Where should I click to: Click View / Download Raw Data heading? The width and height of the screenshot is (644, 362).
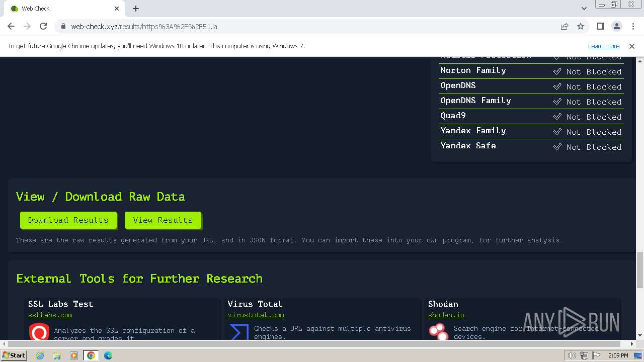click(x=101, y=197)
